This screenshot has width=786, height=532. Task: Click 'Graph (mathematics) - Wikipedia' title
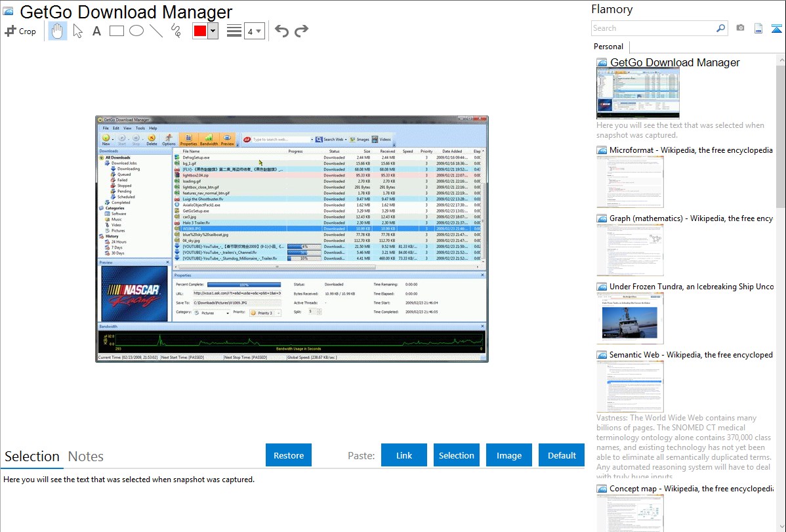pyautogui.click(x=691, y=218)
